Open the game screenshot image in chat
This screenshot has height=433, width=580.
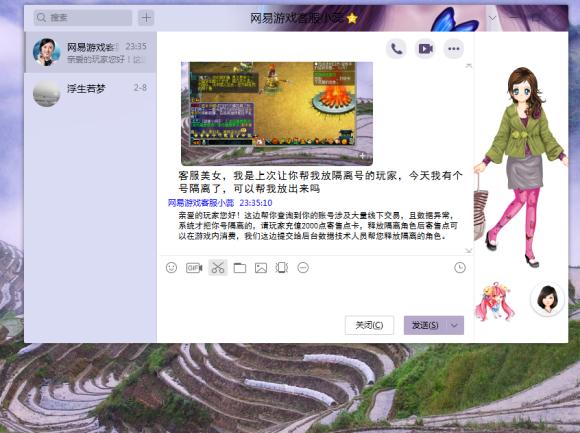[x=277, y=113]
